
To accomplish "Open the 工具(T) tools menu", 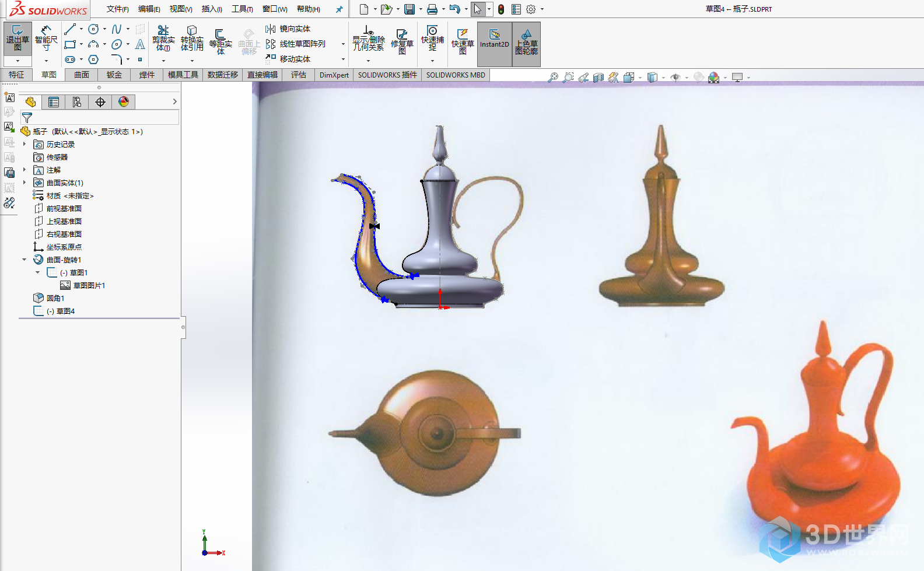I will 242,9.
